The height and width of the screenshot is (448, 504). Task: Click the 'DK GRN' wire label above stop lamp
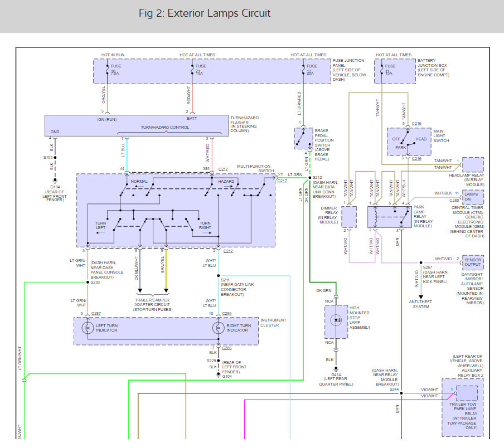[x=324, y=291]
